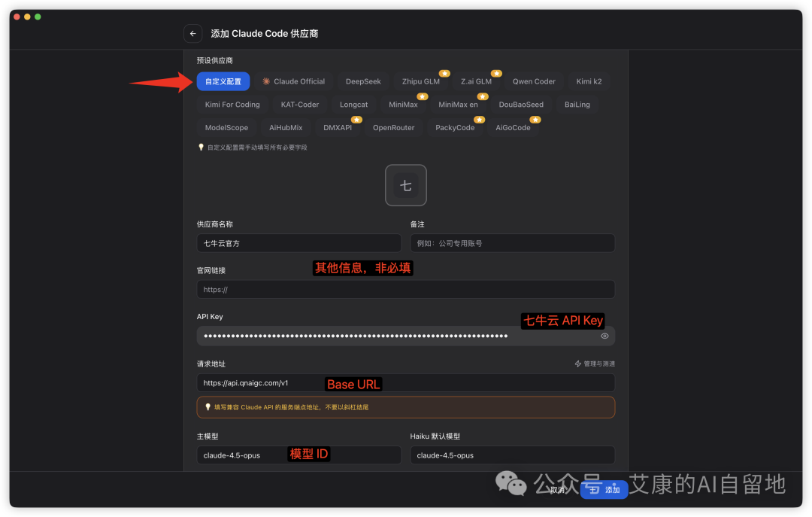
Task: Click the macOS green zoom button
Action: tap(38, 17)
